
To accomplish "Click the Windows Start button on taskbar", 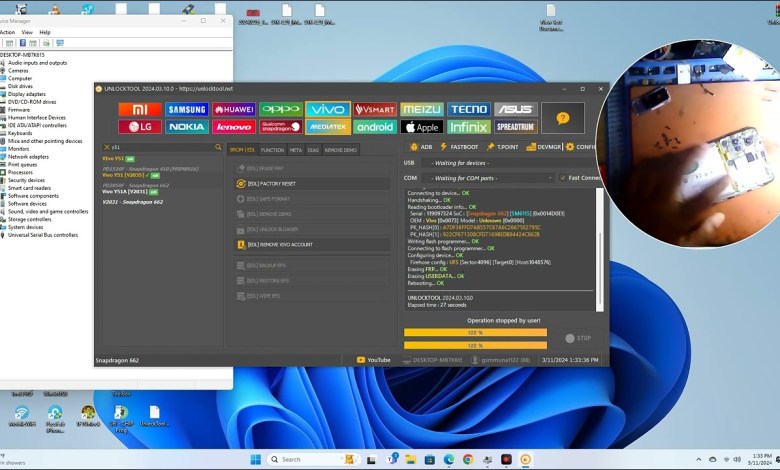I will coord(255,459).
